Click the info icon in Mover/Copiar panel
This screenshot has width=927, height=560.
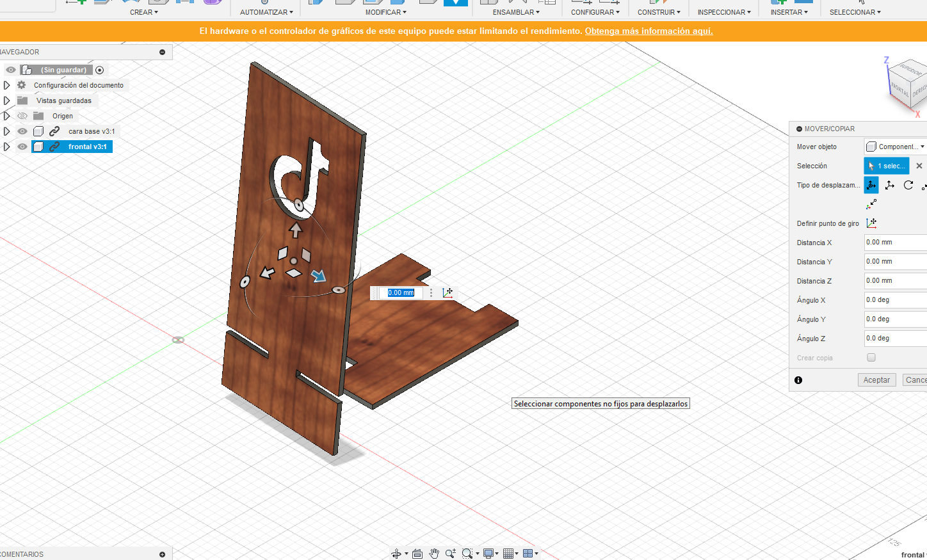click(798, 380)
